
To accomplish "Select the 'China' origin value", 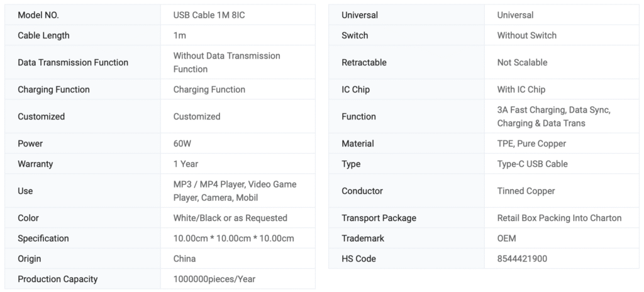I will coord(184,259).
